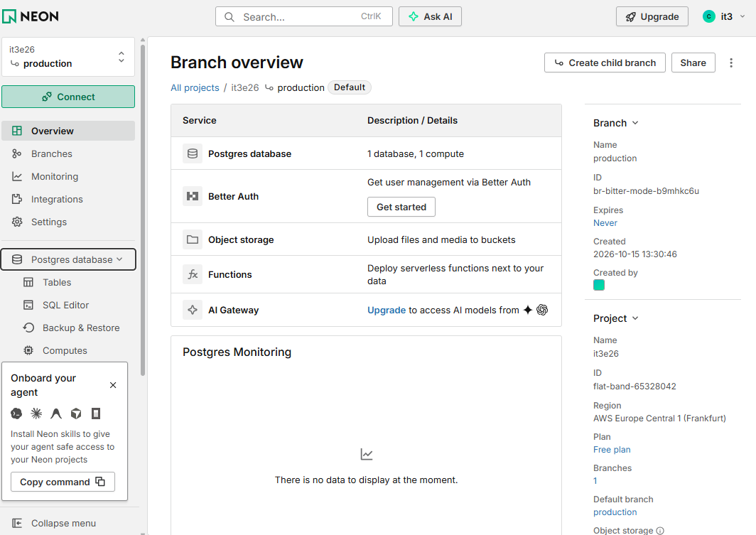
Task: Open the Computes chip icon
Action: tap(28, 350)
